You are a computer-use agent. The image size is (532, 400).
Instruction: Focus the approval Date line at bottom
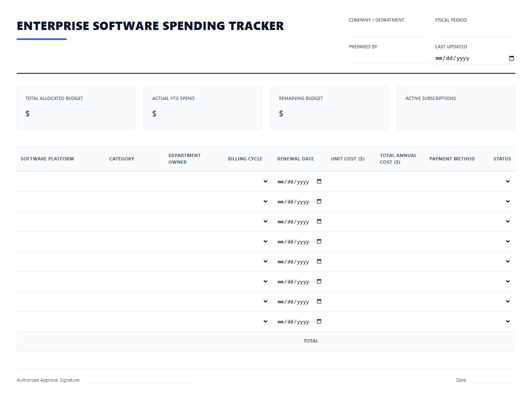tap(493, 380)
